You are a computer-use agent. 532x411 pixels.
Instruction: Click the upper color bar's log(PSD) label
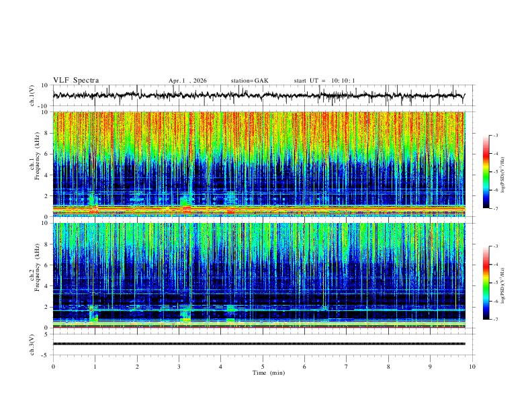coord(503,175)
